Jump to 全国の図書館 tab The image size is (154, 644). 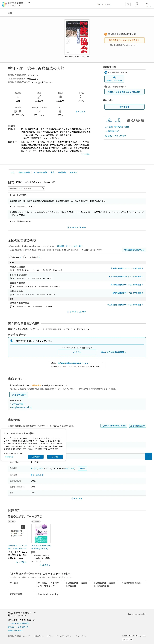24,172
